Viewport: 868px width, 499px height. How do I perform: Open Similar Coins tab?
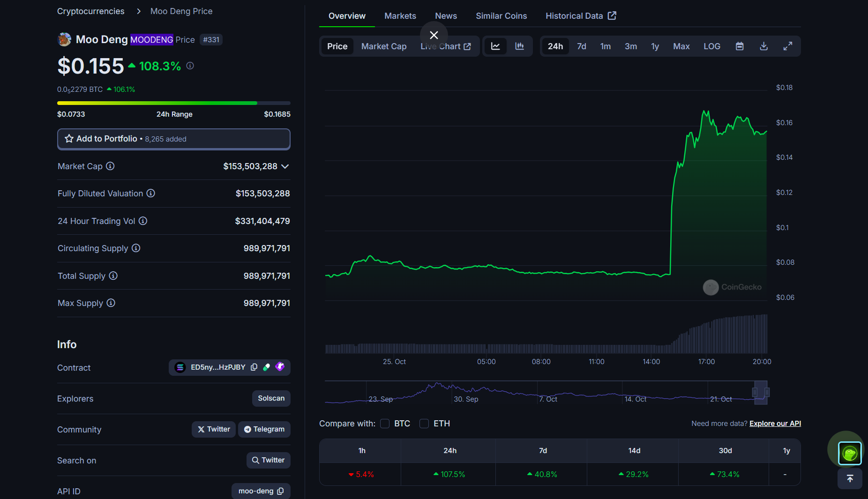coord(501,15)
